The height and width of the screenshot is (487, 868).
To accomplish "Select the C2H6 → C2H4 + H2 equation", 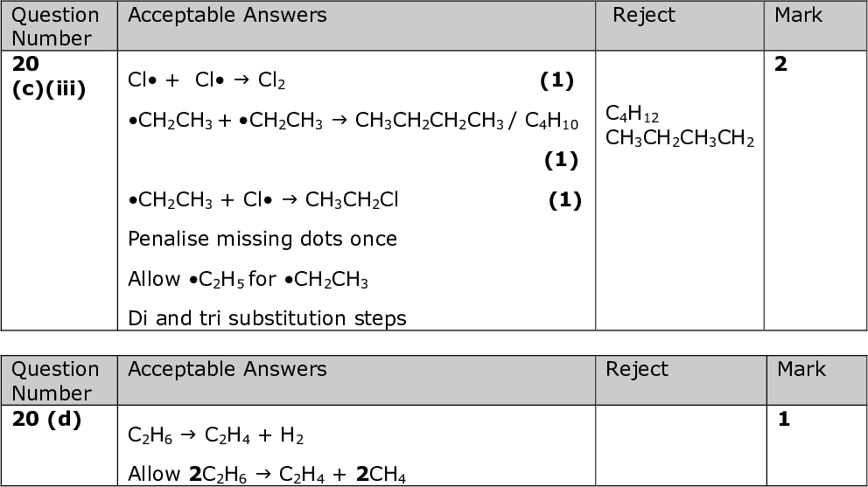I will click(x=215, y=435).
